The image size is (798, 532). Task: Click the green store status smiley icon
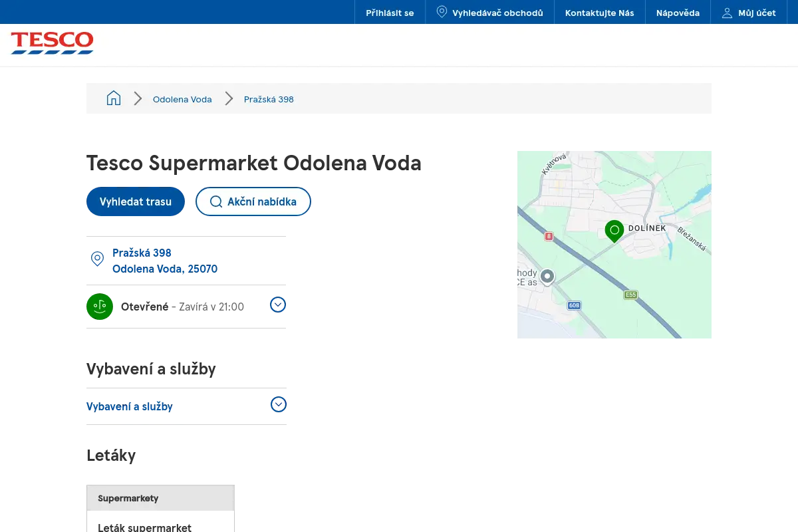100,307
